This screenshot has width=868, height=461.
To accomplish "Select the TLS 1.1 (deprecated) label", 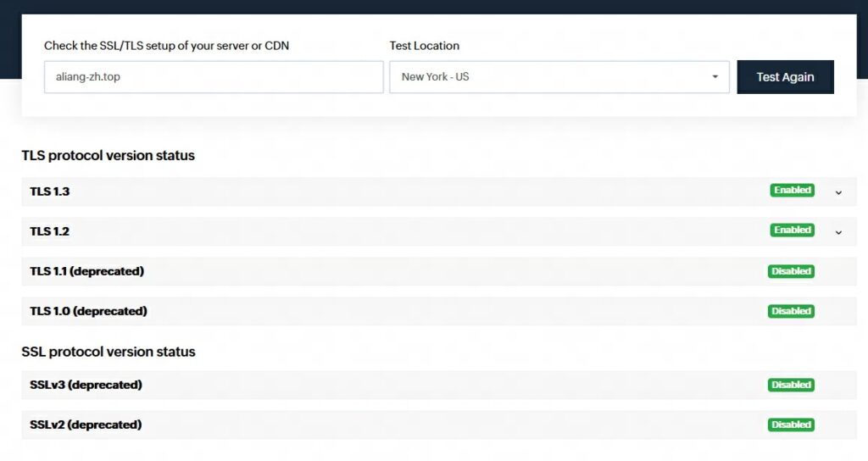I will 86,271.
